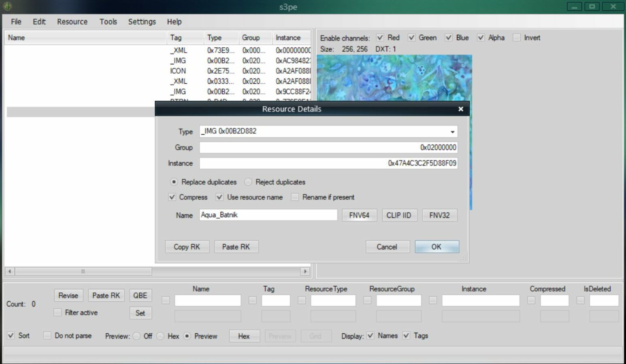This screenshot has width=626, height=364.
Task: Click the CLIP IID button
Action: [x=399, y=215]
